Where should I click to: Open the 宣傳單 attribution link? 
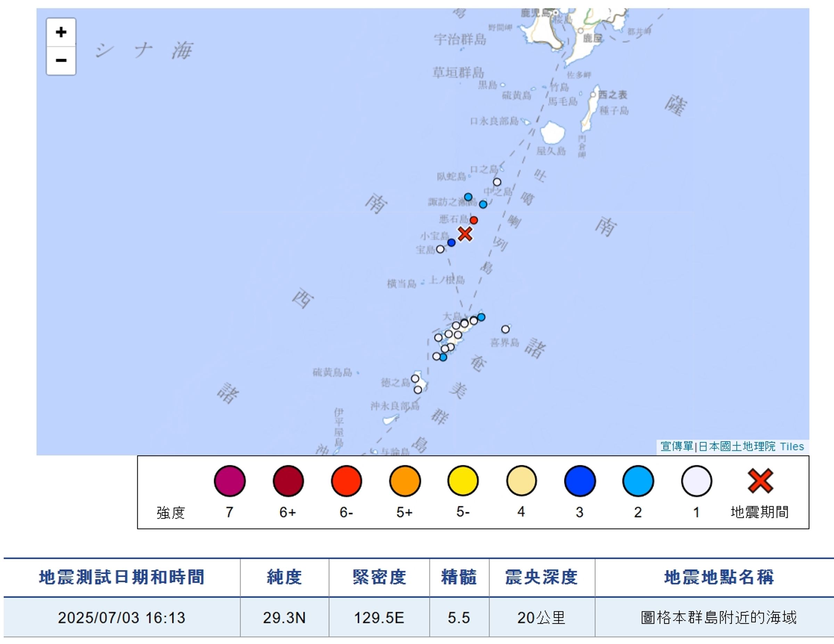pyautogui.click(x=677, y=446)
